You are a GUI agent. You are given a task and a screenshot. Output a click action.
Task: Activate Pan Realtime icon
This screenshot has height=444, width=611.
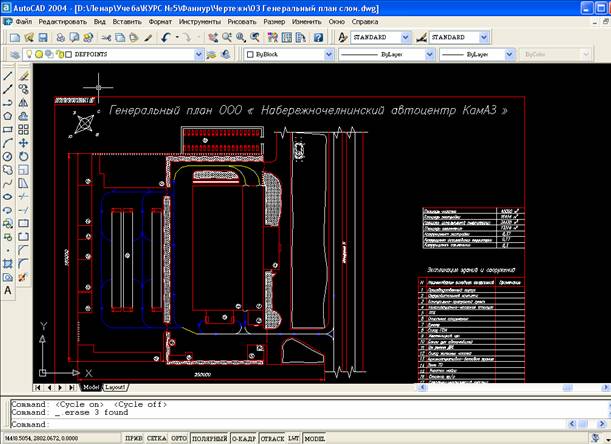213,37
